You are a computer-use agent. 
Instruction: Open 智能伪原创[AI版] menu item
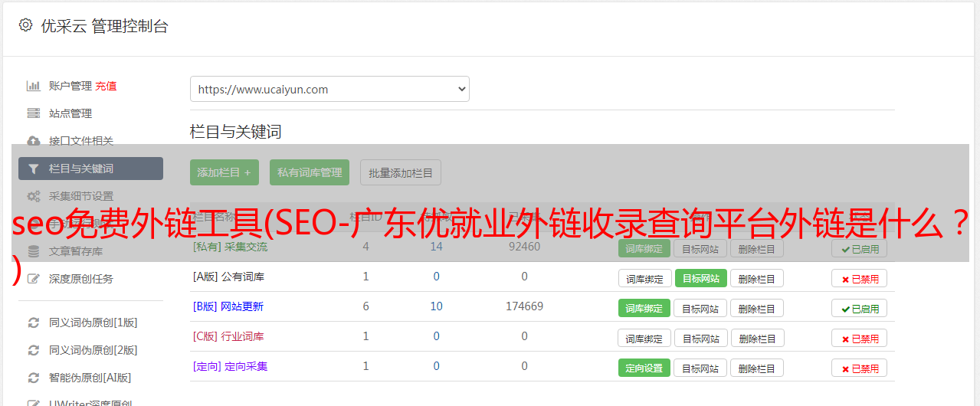(x=90, y=378)
